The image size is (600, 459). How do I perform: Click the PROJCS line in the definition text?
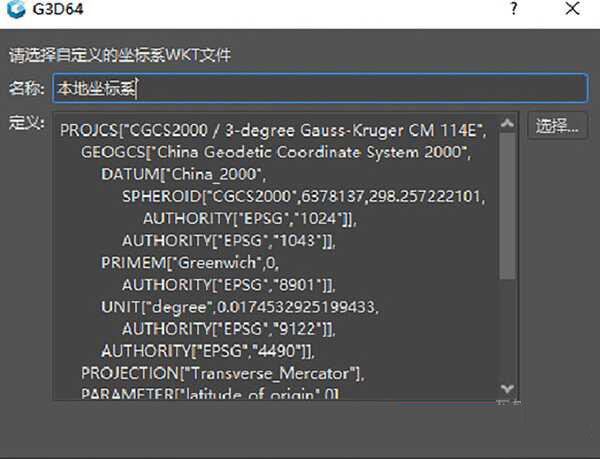click(x=272, y=129)
